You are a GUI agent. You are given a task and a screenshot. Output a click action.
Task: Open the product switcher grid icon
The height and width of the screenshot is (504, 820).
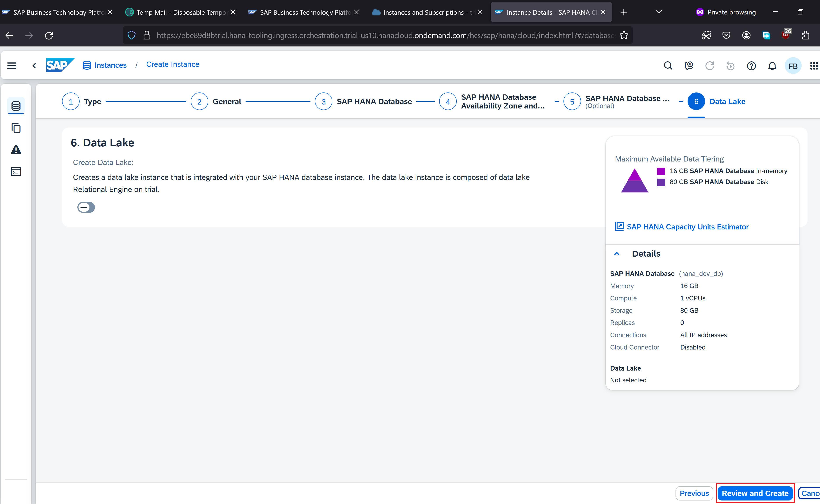coord(814,66)
